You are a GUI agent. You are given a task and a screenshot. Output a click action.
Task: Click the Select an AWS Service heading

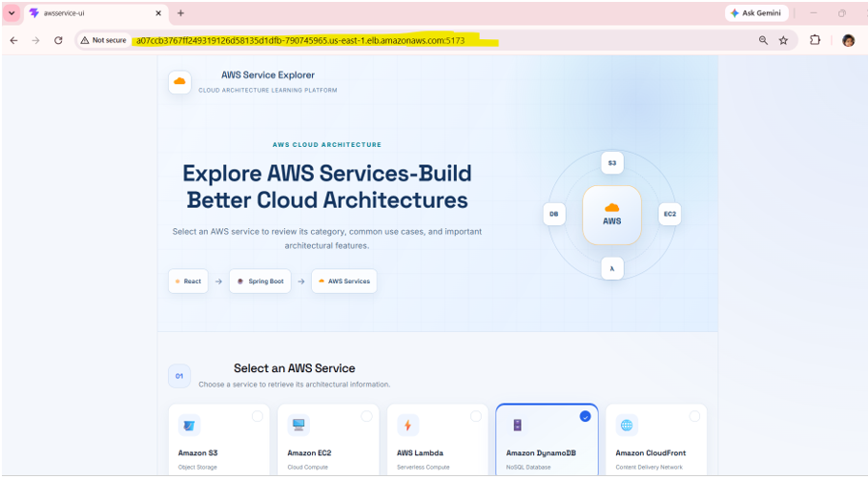pyautogui.click(x=295, y=368)
